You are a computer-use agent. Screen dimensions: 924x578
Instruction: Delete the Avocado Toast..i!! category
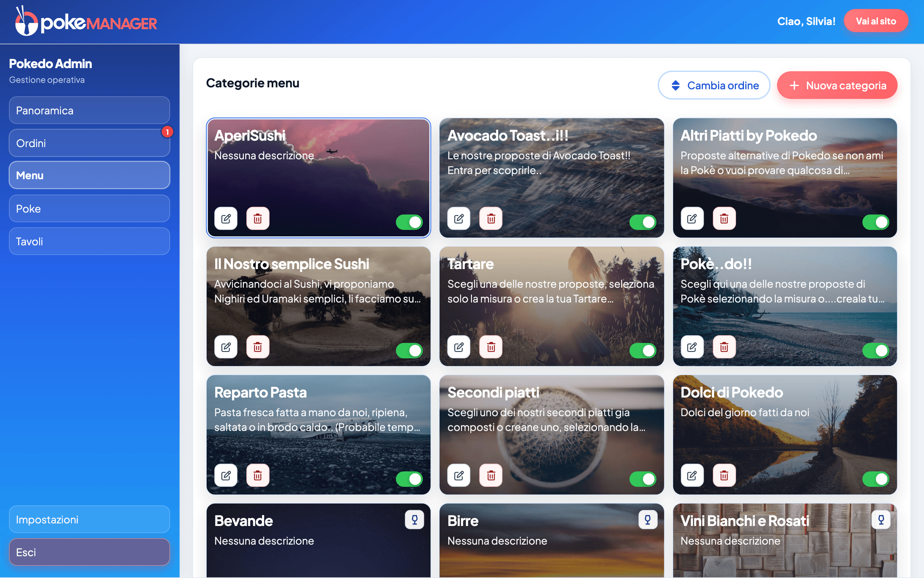point(491,219)
